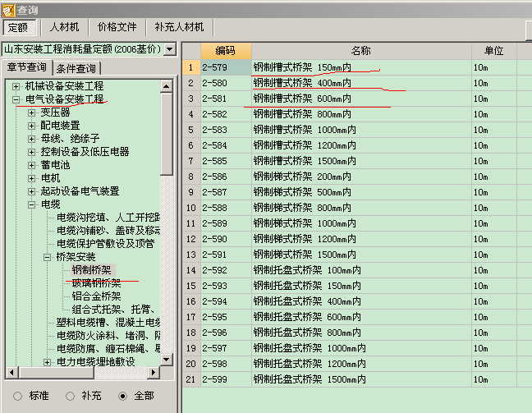The image size is (532, 413).
Task: Select 电缆沟铺砂、盖砖 tree item
Action: (108, 231)
